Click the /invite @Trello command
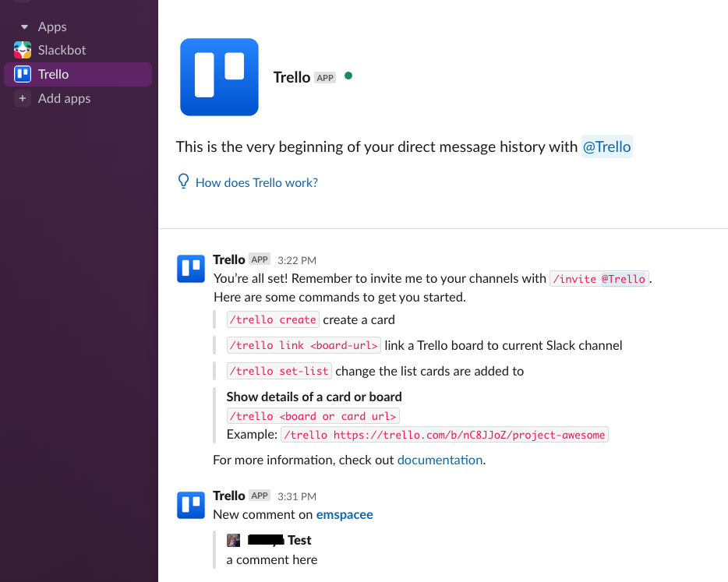The image size is (728, 582). 599,279
